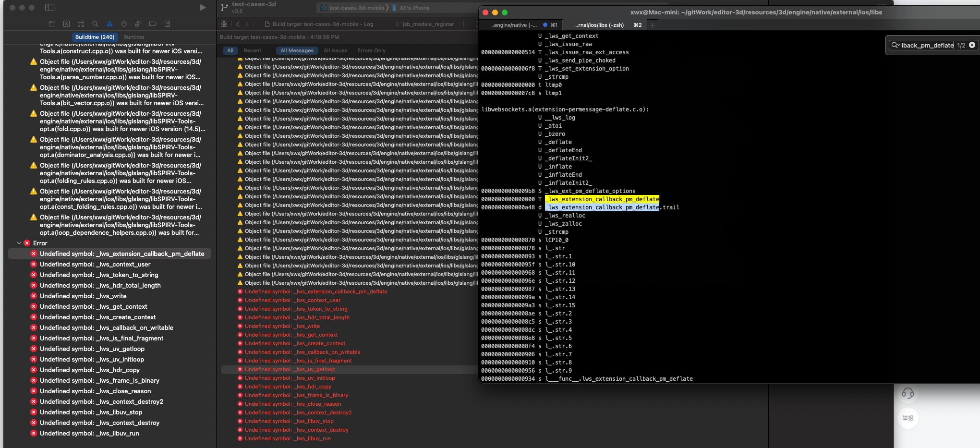Viewport: 980px width, 448px height.
Task: Select Undefined symbol _lws_extension_callback_pm_deflate issue in navigator
Action: 109,254
